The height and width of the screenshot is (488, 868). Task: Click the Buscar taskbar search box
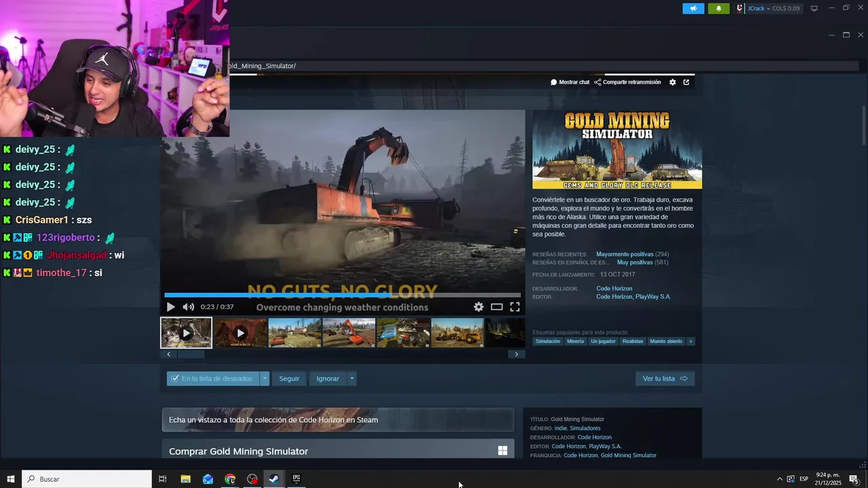(x=87, y=479)
